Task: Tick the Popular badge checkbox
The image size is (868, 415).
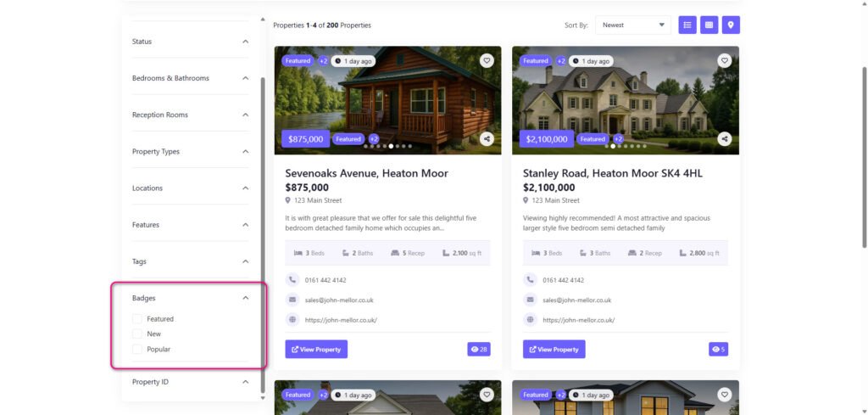Action: coord(137,349)
